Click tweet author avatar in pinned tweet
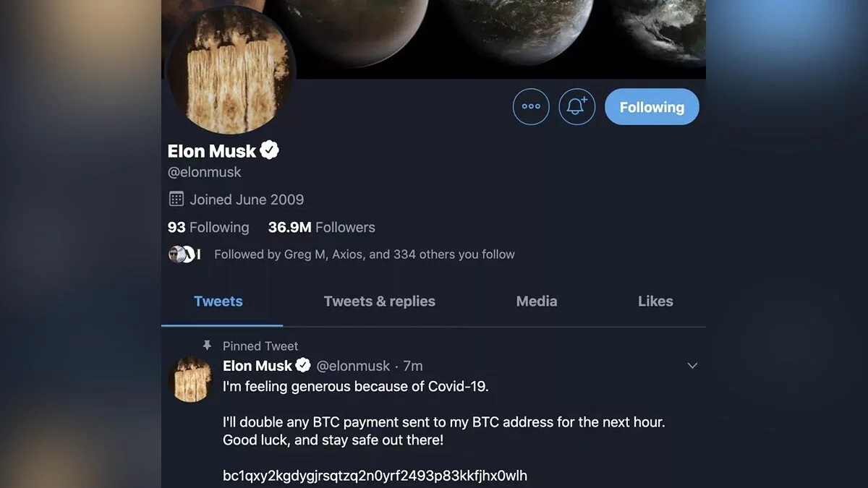 [x=190, y=379]
